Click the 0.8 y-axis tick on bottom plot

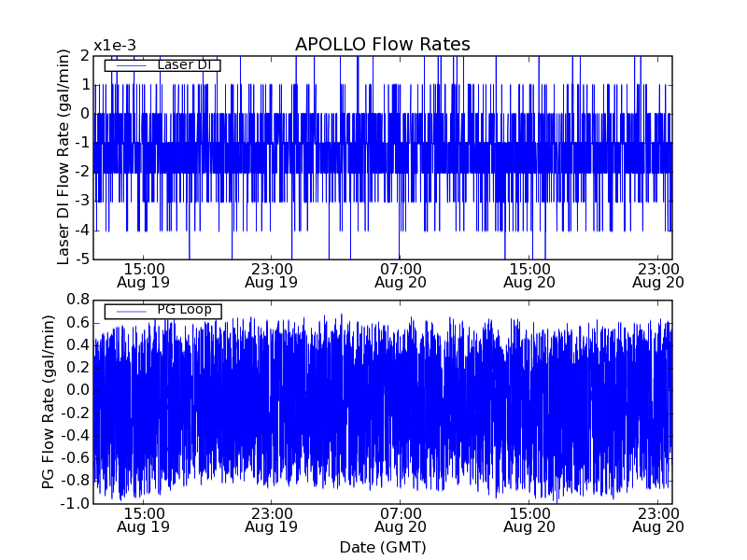point(78,300)
